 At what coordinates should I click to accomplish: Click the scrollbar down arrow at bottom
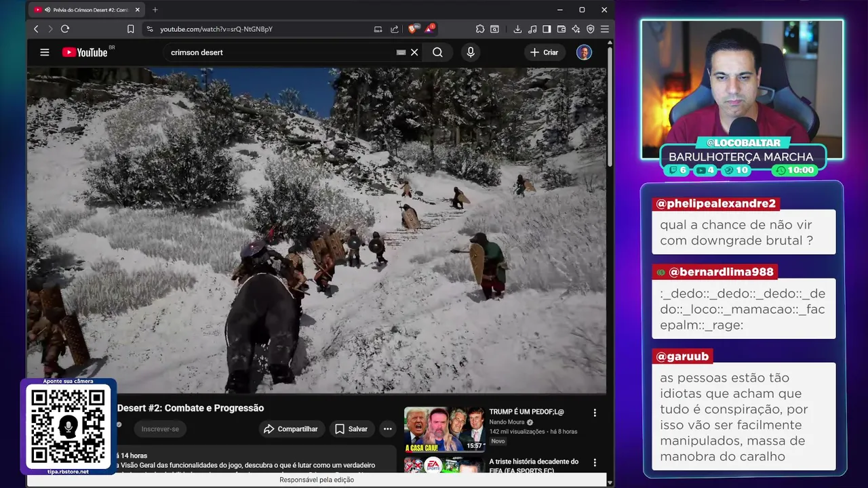[610, 483]
